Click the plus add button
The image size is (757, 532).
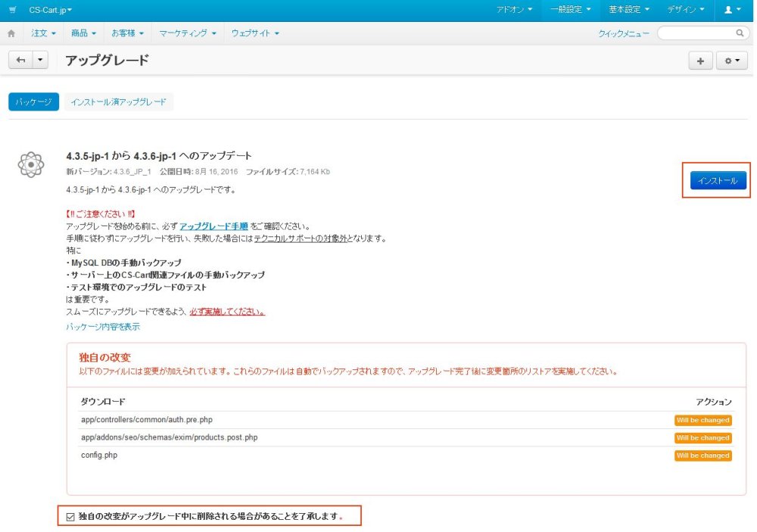(700, 61)
